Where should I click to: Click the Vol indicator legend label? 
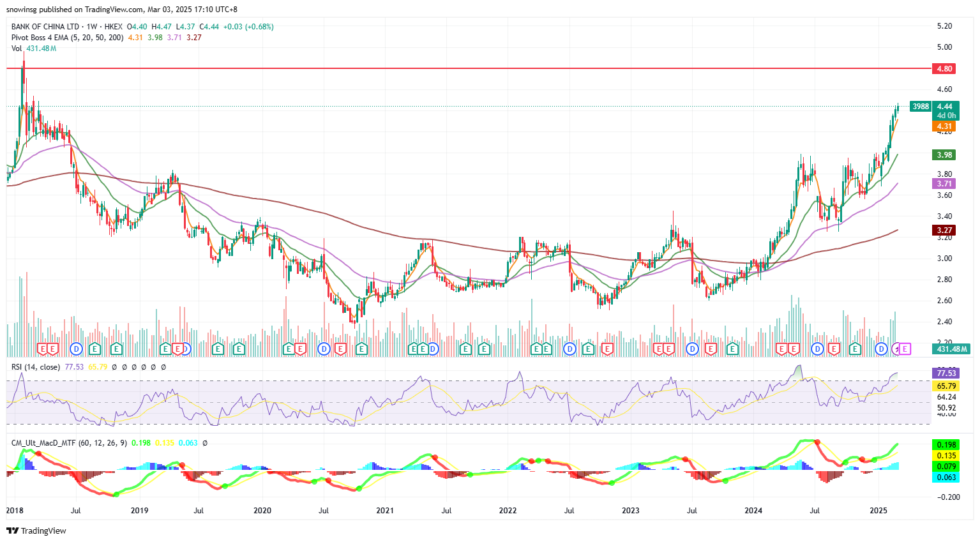point(16,49)
